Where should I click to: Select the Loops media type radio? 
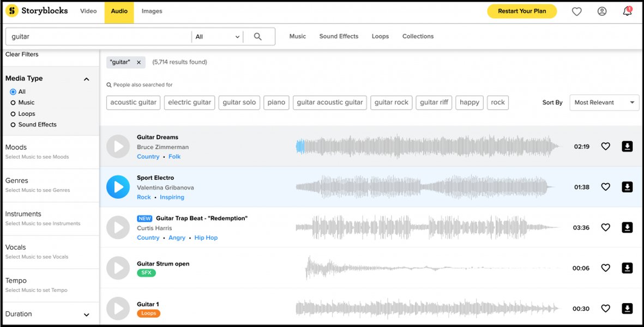click(13, 114)
